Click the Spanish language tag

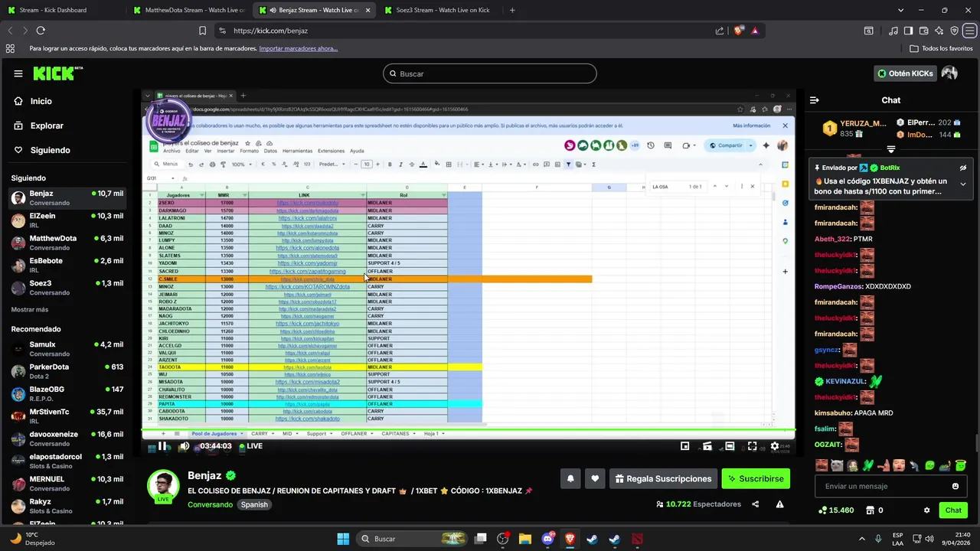(255, 504)
